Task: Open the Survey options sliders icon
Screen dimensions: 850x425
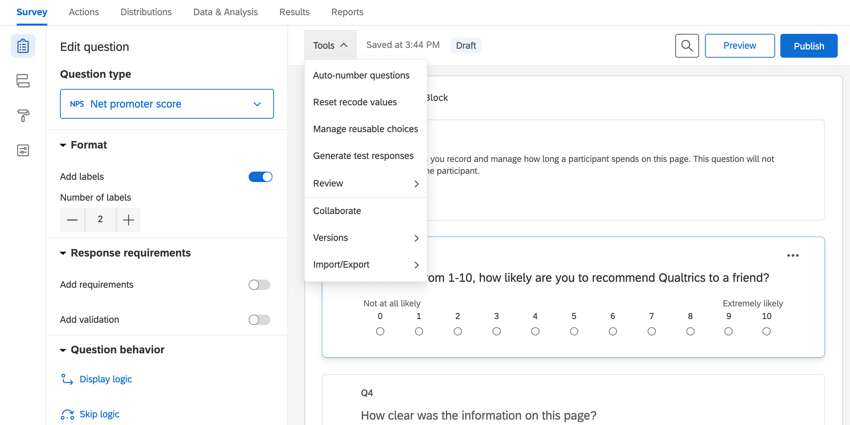Action: 23,150
